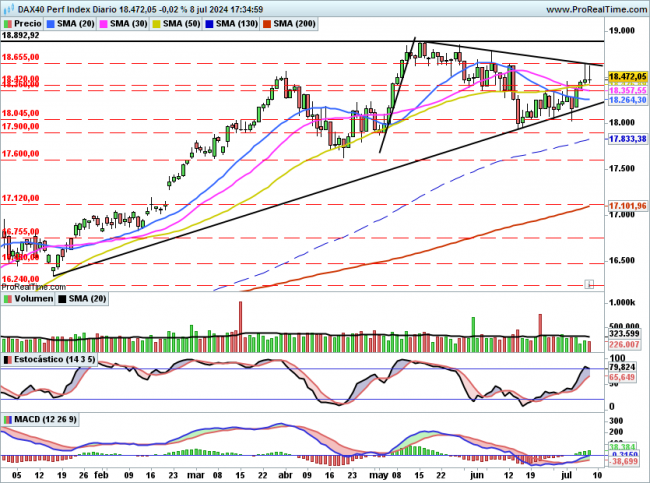Click the 17.101,96 SMA 200 price tag
Screen dimensions: 650x483
[x=626, y=206]
